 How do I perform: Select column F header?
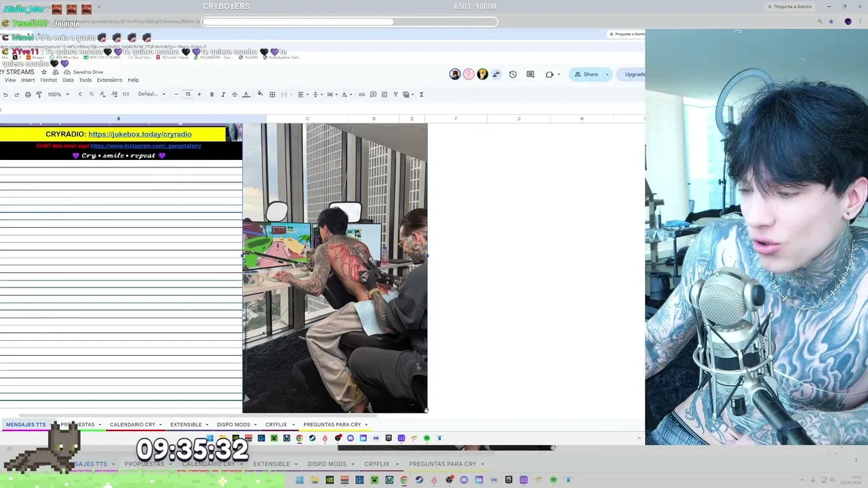pos(456,119)
